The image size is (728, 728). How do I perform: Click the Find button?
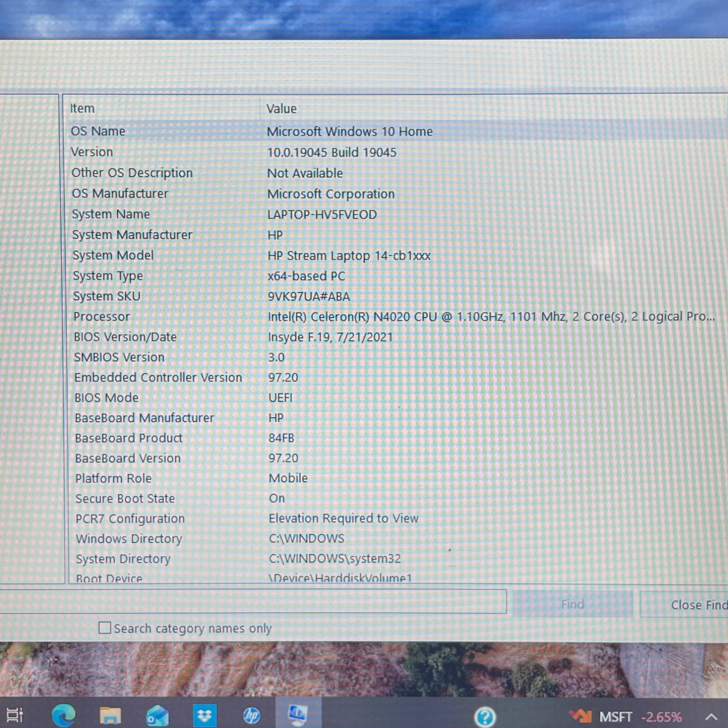(572, 604)
